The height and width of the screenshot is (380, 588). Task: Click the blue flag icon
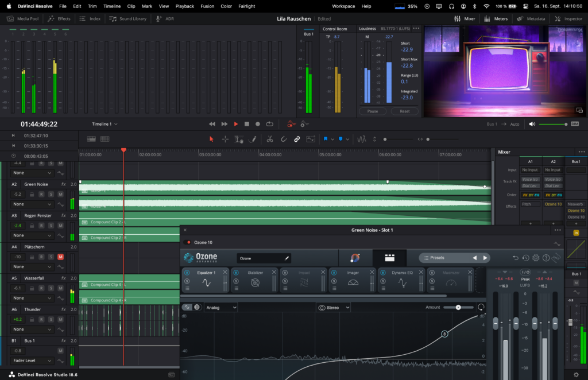click(326, 139)
